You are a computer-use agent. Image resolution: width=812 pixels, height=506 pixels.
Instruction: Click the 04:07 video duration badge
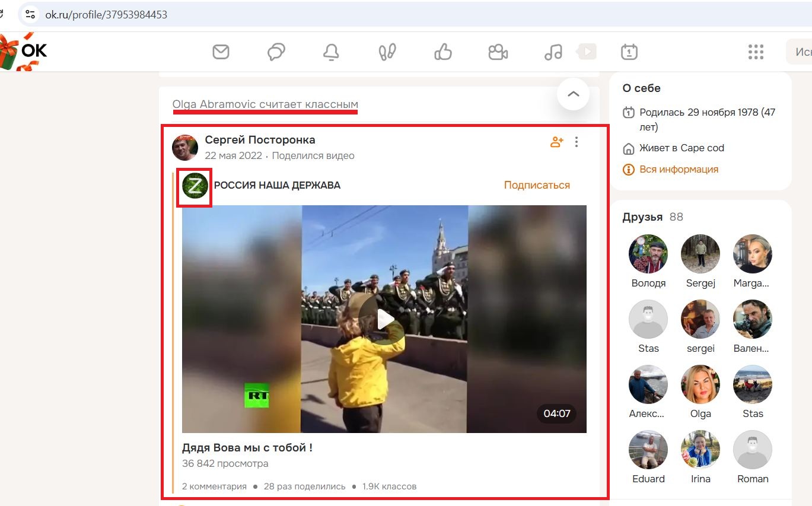click(556, 413)
